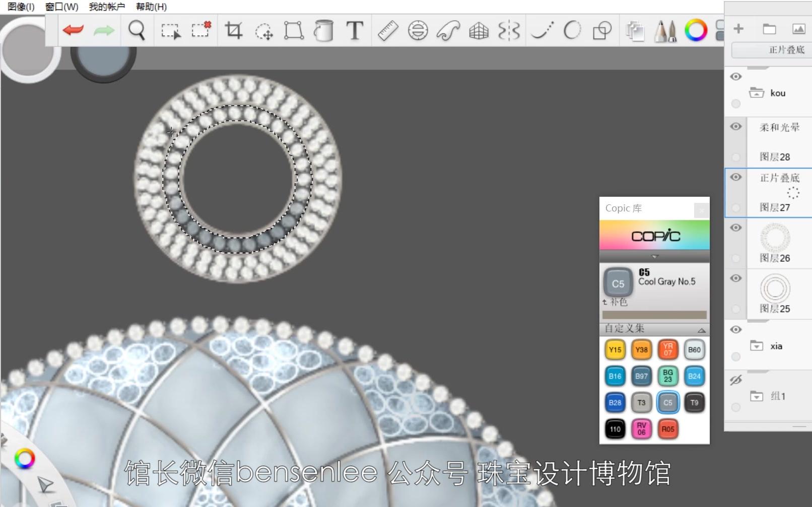Pick the Y15 Copic color
This screenshot has width=812, height=507.
(615, 349)
